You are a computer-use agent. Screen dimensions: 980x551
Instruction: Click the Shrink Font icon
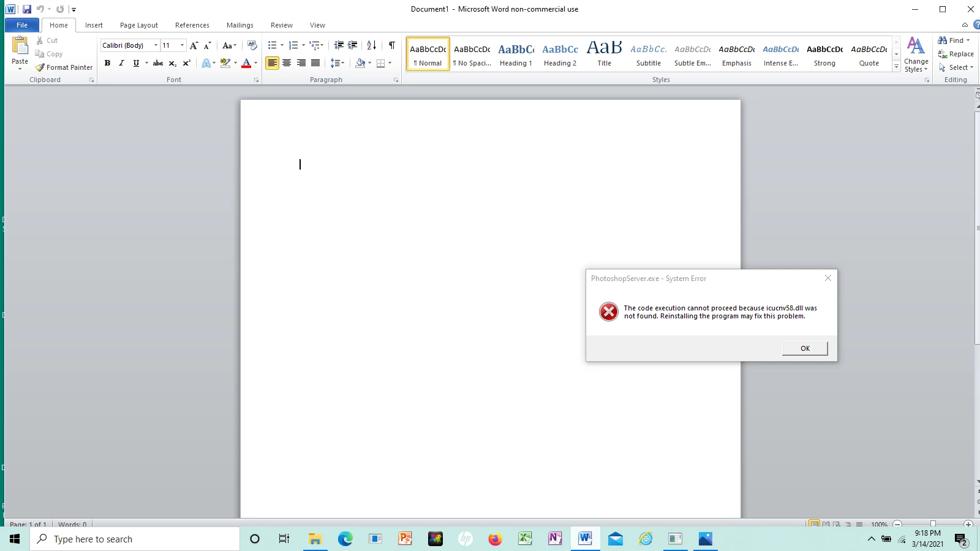208,45
